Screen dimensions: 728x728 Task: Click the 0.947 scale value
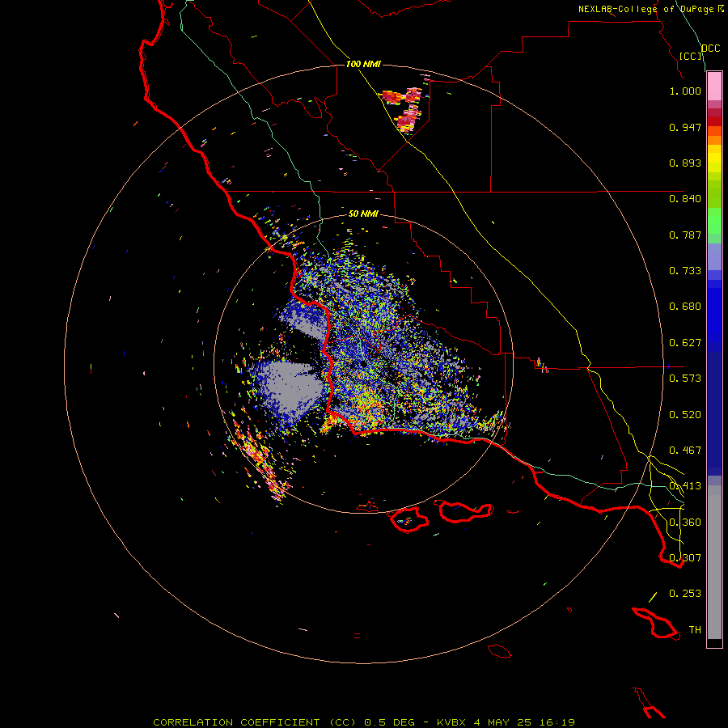(x=685, y=127)
